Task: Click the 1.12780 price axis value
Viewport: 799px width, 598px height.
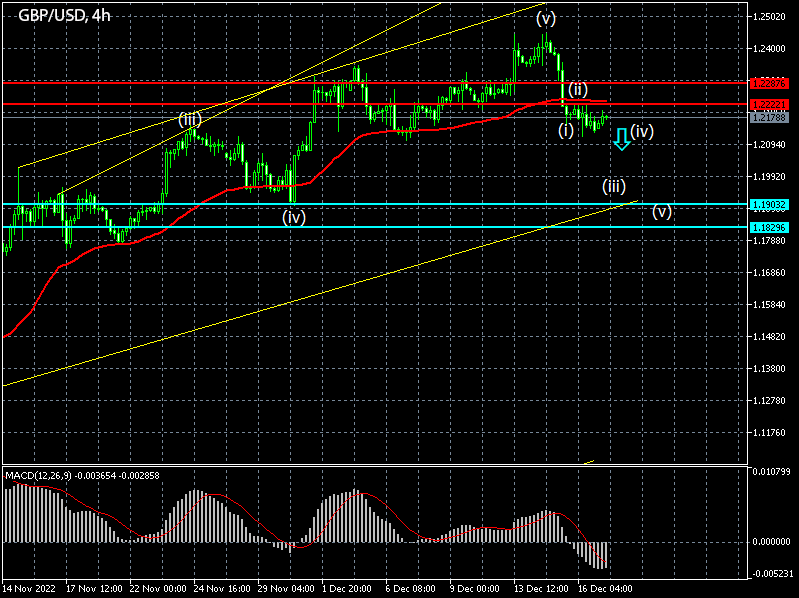Action: click(769, 401)
